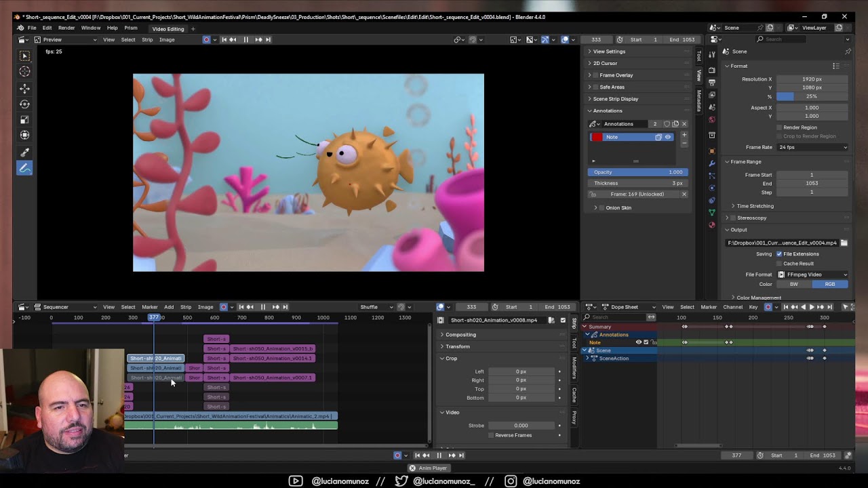
Task: Adjust the Resolution percentage 25% slider
Action: [x=812, y=96]
